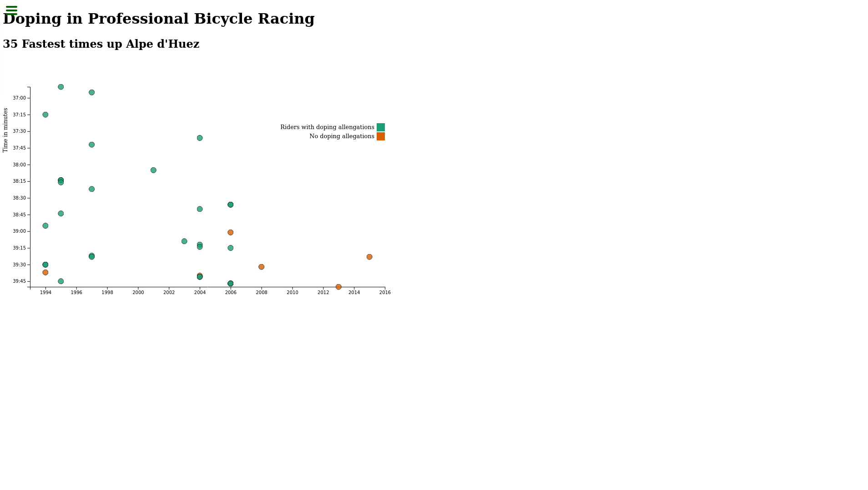Click the orange no doping allegations swatch

381,136
